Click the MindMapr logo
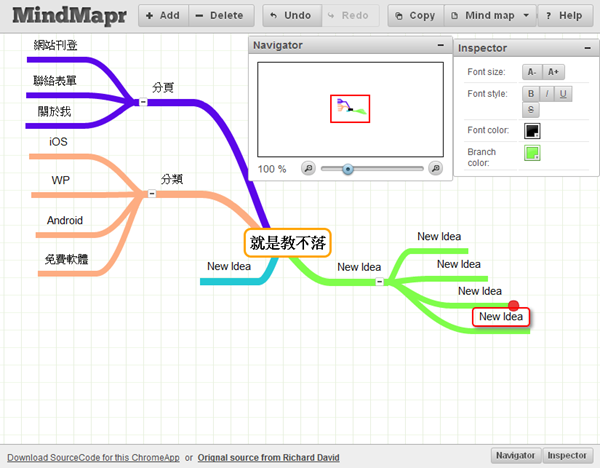Image resolution: width=600 pixels, height=468 pixels. point(69,16)
